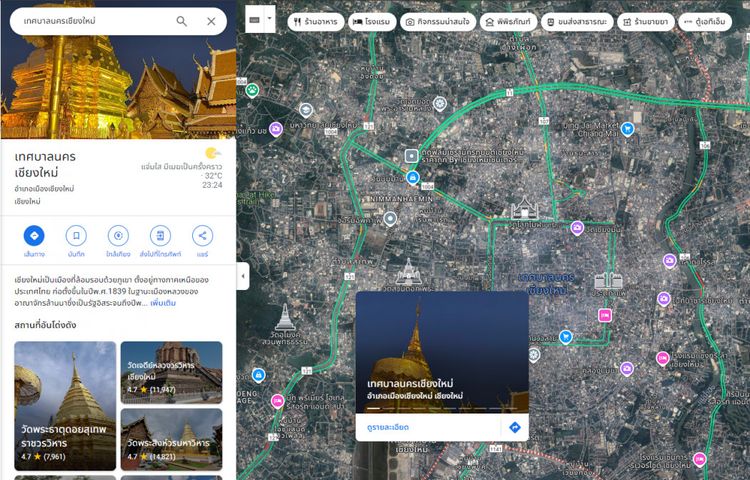Open the golden temple header photo
The height and width of the screenshot is (480, 750).
118,86
